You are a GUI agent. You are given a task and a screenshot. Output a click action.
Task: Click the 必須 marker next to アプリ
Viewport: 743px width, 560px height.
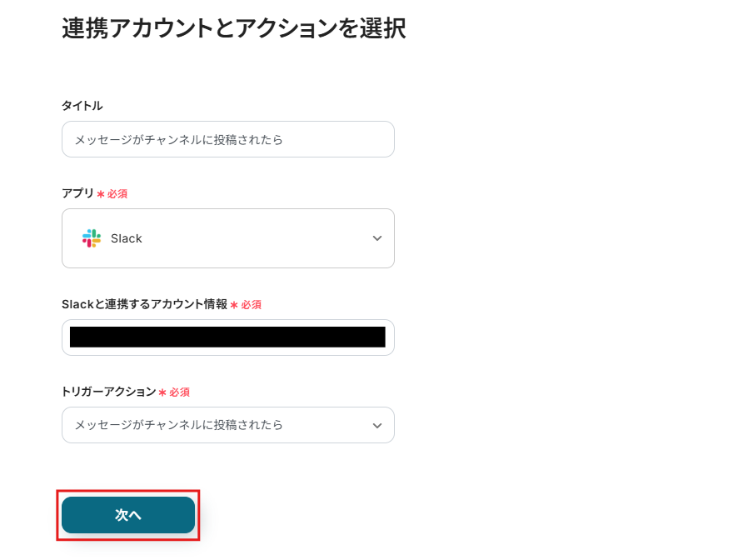pyautogui.click(x=117, y=194)
